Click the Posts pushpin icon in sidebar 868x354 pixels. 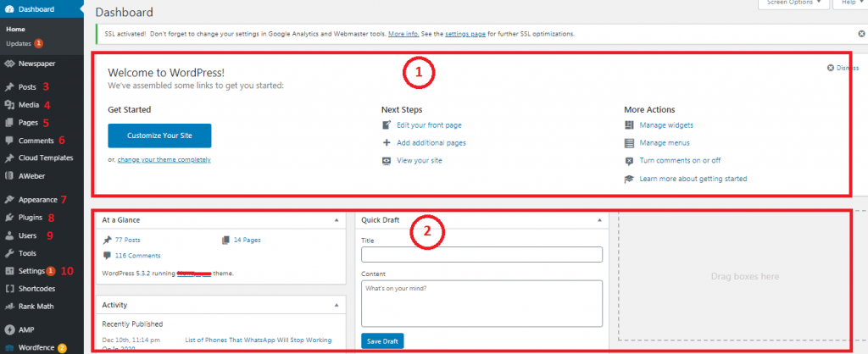point(8,86)
